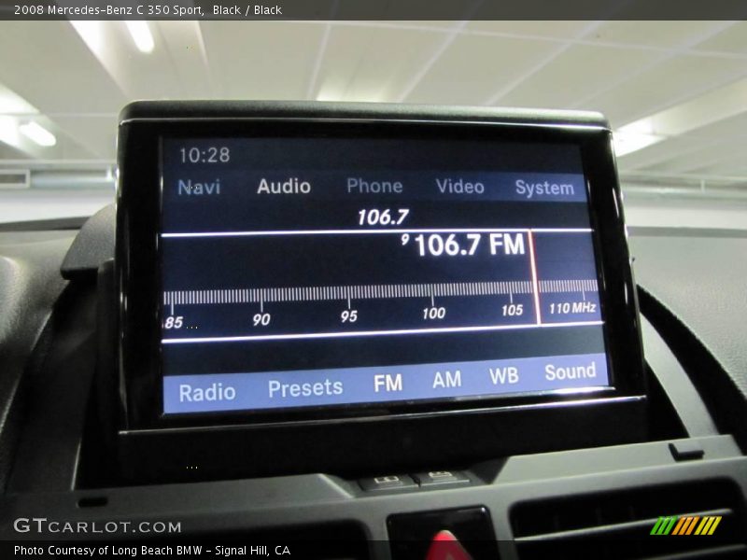Click the italic 106.7 station name label

click(383, 217)
